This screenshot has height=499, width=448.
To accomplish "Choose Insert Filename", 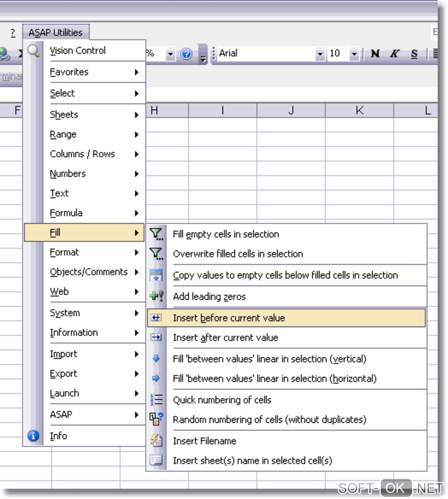I will tap(286, 441).
